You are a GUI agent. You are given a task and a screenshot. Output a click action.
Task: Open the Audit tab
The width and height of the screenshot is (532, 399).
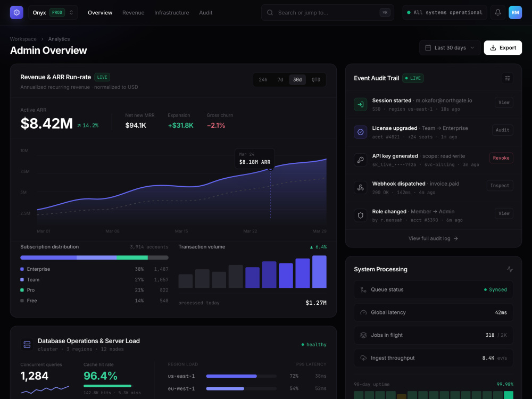[x=205, y=13]
